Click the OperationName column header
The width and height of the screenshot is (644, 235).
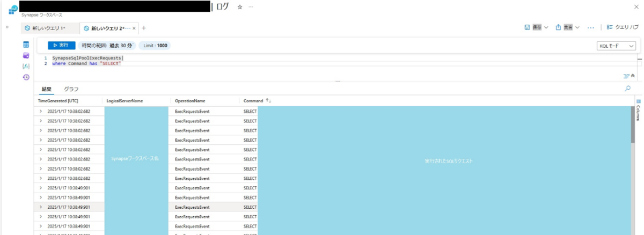[x=190, y=100]
